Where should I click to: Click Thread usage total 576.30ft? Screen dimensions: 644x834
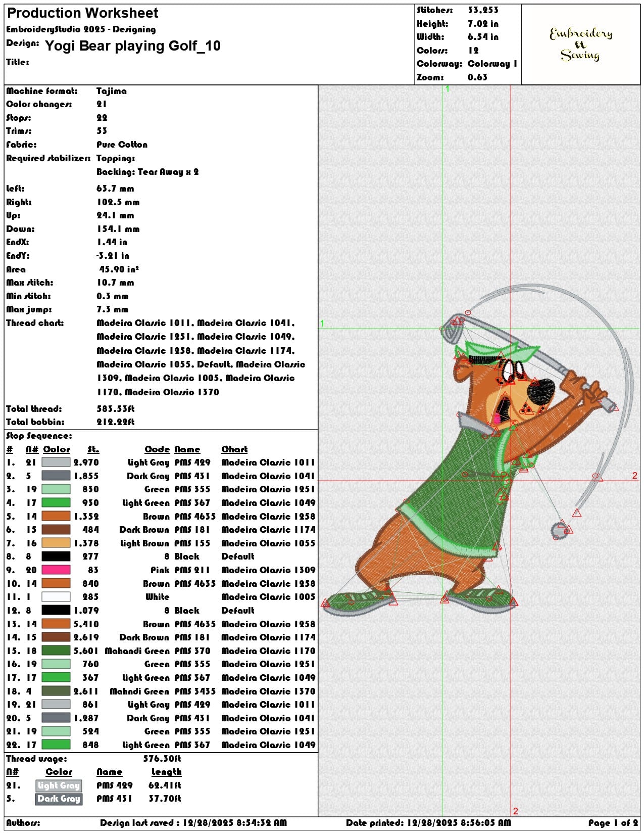coord(162,759)
